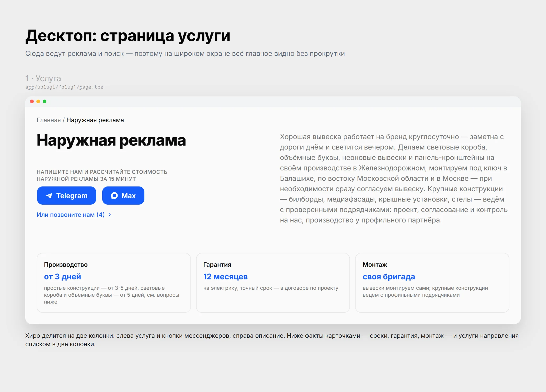Click the 'на электрику, точный срок' guarantee note

coord(271,288)
